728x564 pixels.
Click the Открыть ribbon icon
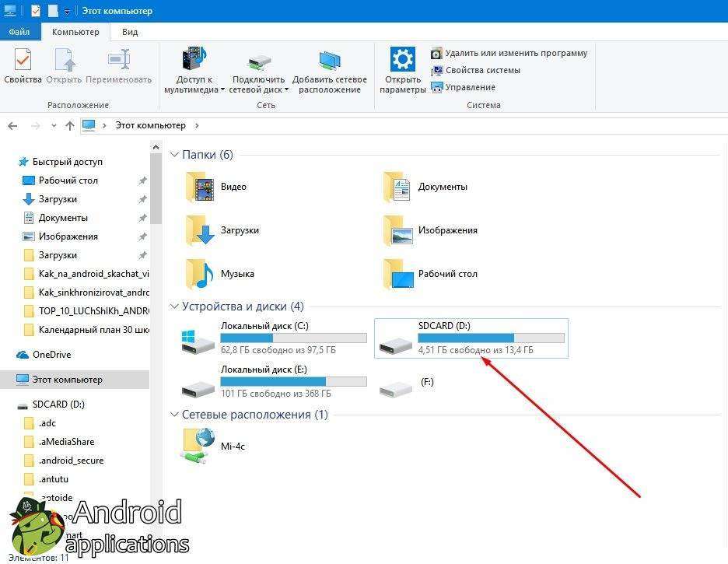click(x=64, y=66)
